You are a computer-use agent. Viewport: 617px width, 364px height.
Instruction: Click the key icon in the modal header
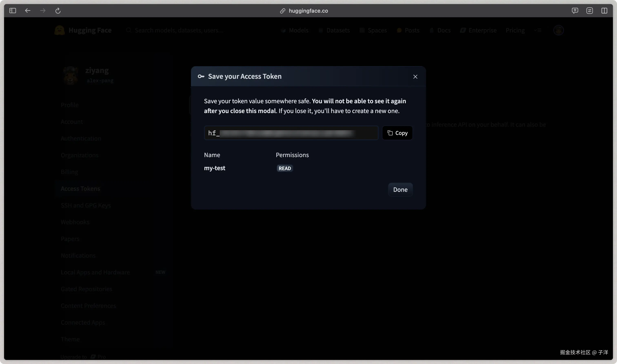201,76
